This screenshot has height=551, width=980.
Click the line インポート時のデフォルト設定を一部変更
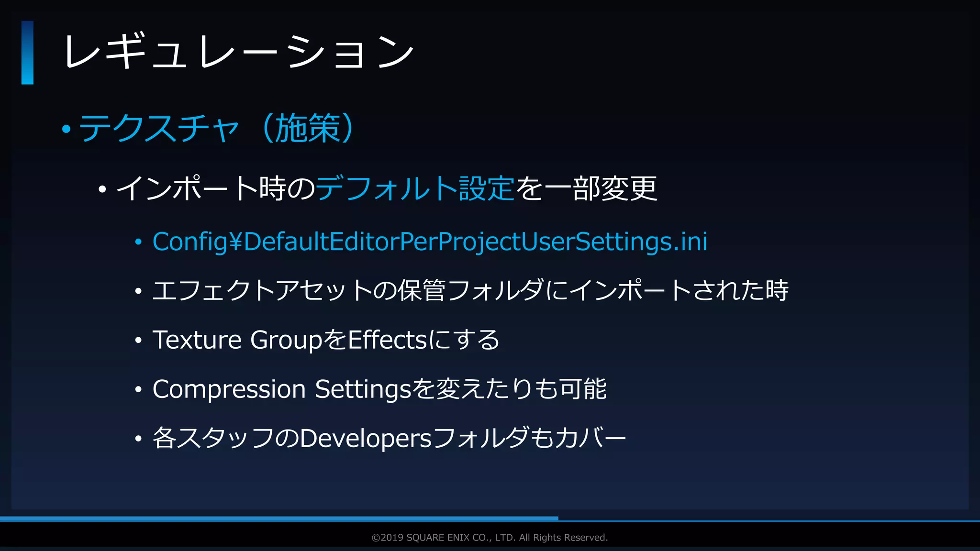pyautogui.click(x=387, y=188)
